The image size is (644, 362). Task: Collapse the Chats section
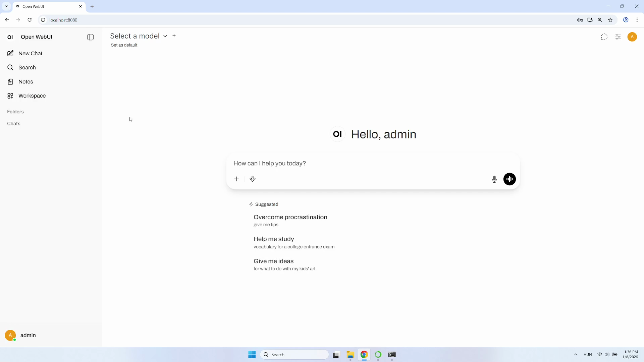tap(14, 124)
